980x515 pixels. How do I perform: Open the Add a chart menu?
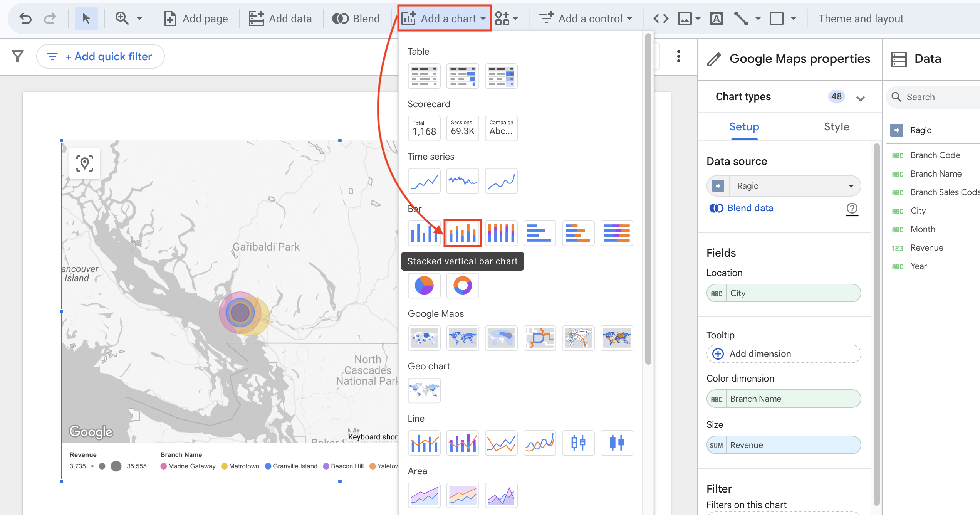coord(445,19)
